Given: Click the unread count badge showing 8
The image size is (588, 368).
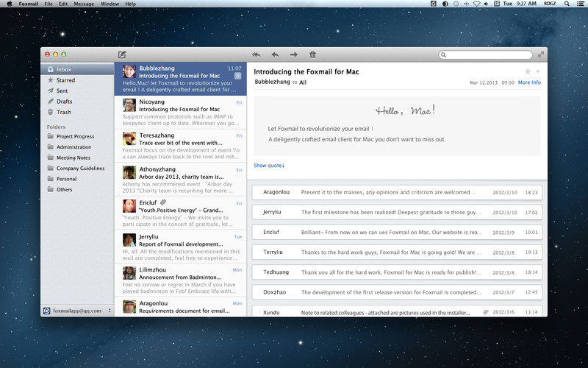Looking at the screenshot, I should [x=237, y=76].
